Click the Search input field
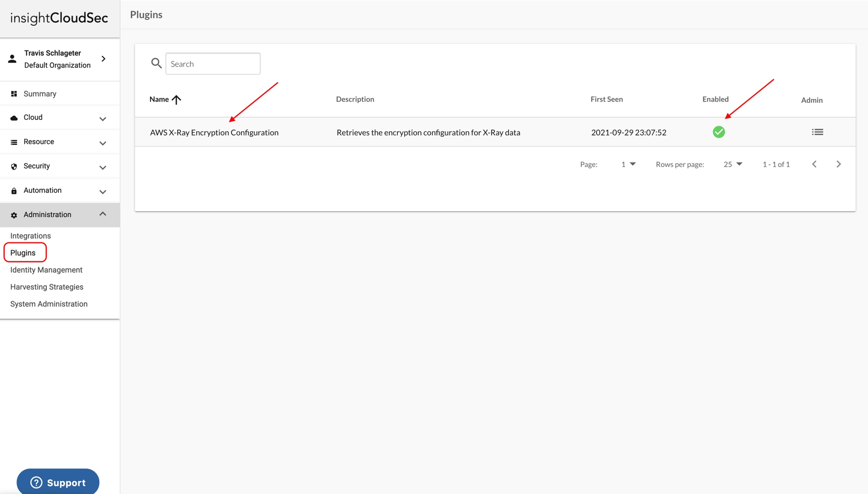This screenshot has height=494, width=868. click(213, 64)
